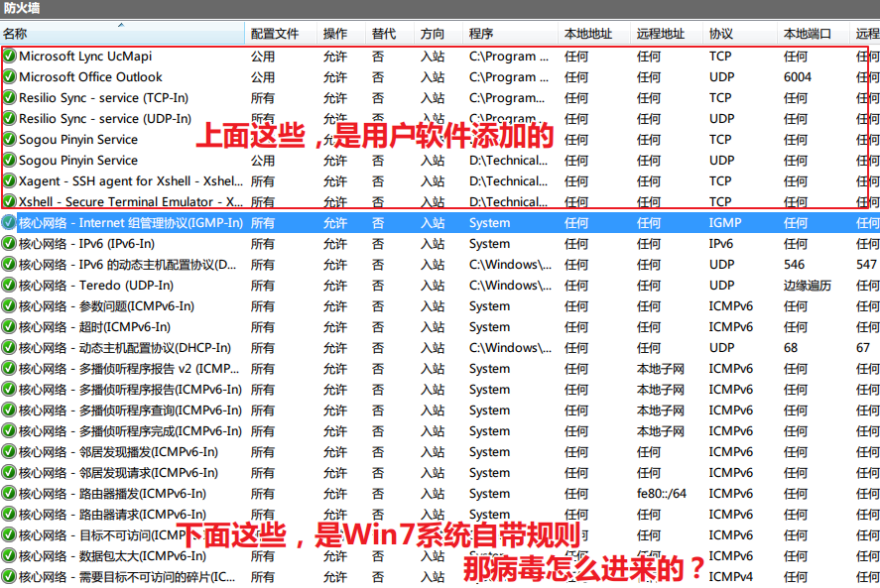This screenshot has width=880, height=588.
Task: Click the icon beside 目标不可访问 rule
Action: [x=8, y=535]
